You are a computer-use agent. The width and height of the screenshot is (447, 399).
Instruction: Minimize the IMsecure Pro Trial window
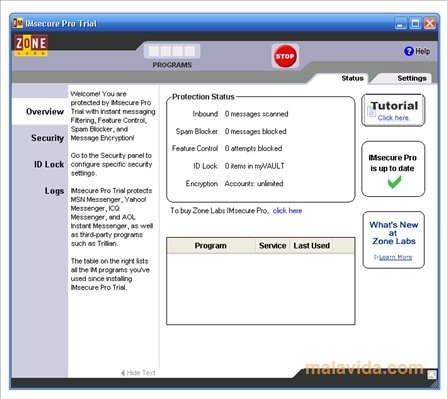(400, 24)
